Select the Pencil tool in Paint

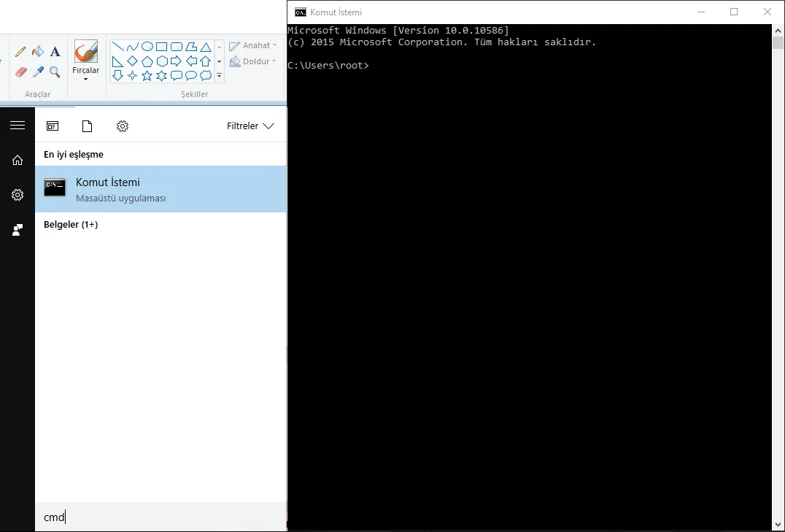[x=20, y=52]
